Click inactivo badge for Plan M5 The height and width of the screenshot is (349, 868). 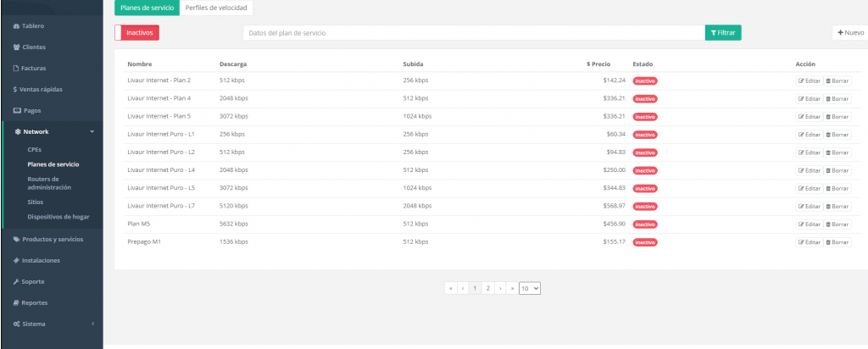tap(645, 224)
